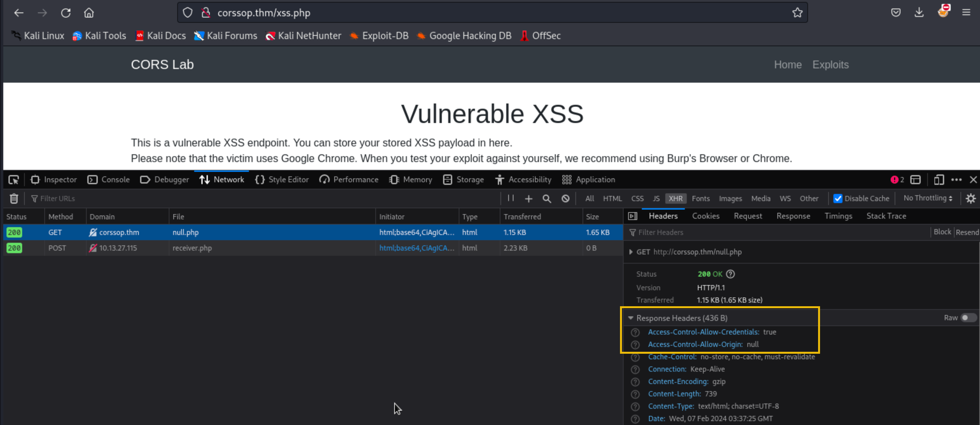Toggle the XHR request filter
The height and width of the screenshot is (425, 980).
click(x=675, y=199)
